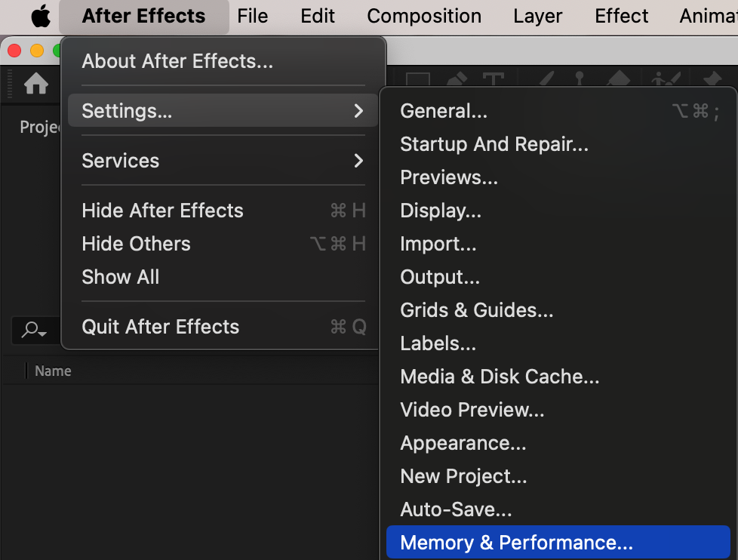Click Quit After Effects

tap(160, 327)
